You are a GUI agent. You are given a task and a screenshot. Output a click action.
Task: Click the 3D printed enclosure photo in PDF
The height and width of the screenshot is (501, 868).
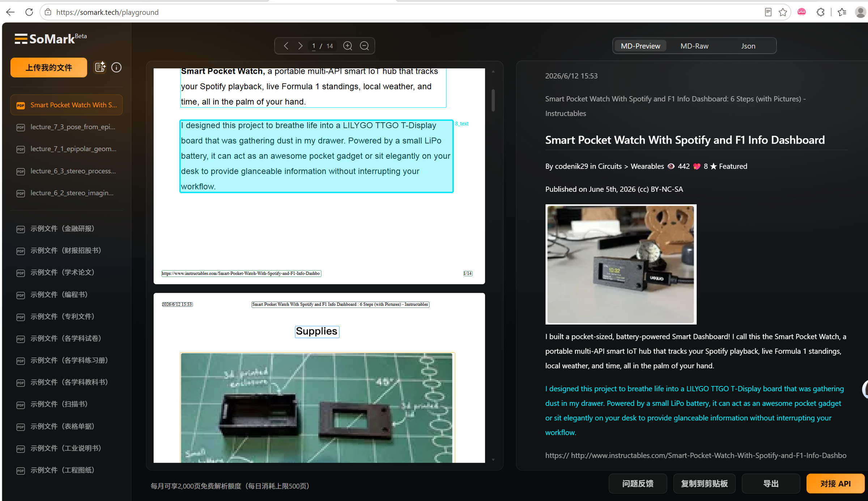pyautogui.click(x=317, y=408)
